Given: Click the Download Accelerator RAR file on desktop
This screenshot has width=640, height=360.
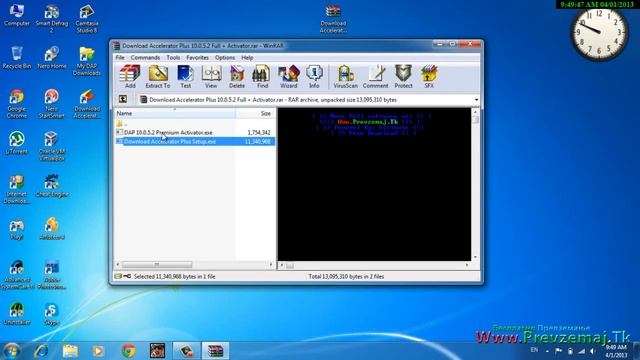Looking at the screenshot, I should (x=333, y=19).
